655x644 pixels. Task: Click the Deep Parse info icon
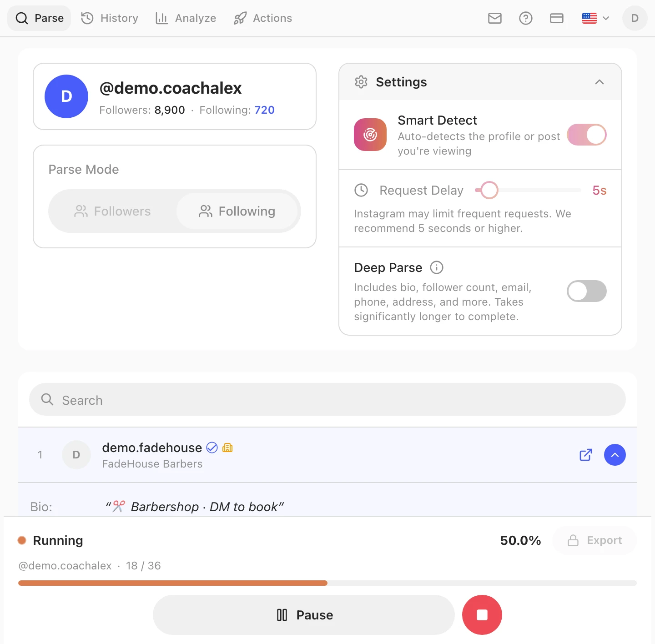click(437, 267)
